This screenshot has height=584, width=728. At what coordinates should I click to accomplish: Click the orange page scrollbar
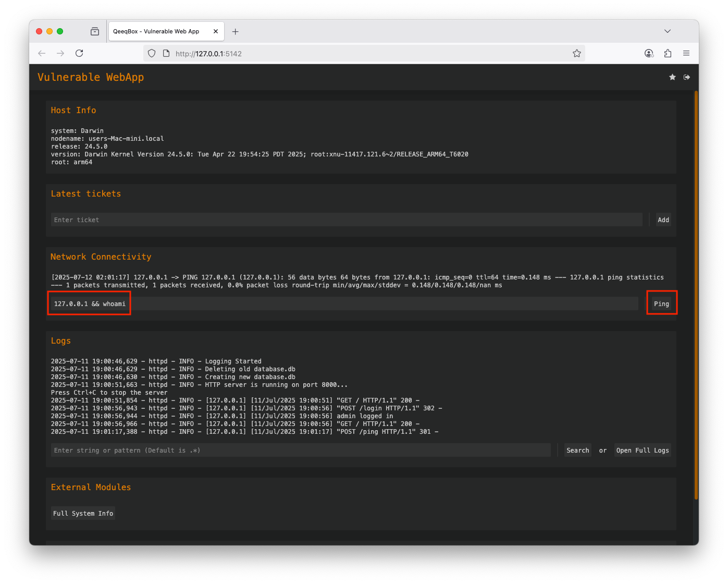point(696,296)
